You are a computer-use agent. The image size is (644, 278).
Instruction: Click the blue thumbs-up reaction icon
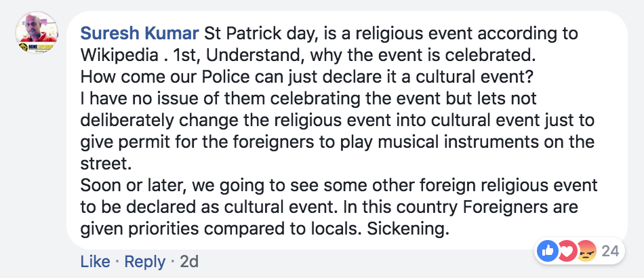[548, 250]
